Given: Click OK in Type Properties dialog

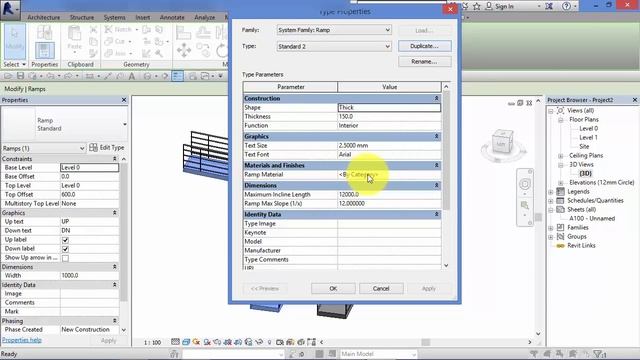Looking at the screenshot, I should pyautogui.click(x=333, y=289).
